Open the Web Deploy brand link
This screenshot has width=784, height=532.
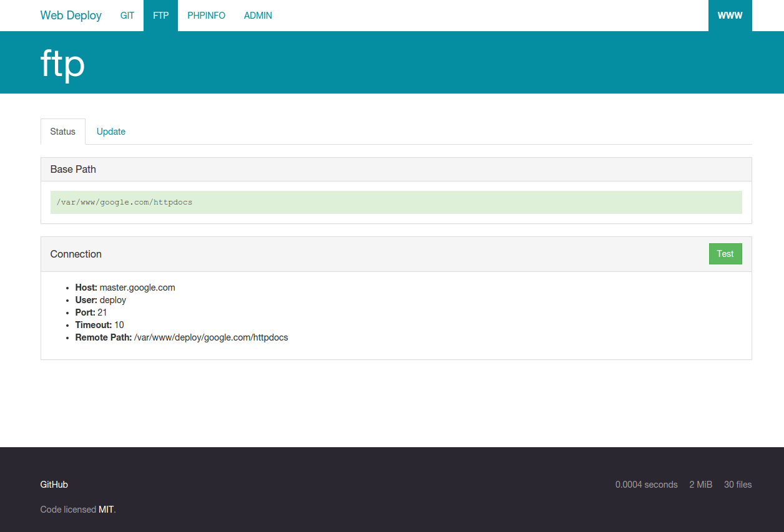pyautogui.click(x=71, y=16)
